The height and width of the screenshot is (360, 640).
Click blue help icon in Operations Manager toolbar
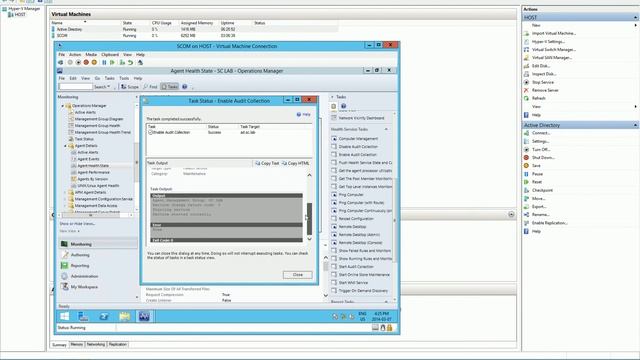tap(184, 87)
